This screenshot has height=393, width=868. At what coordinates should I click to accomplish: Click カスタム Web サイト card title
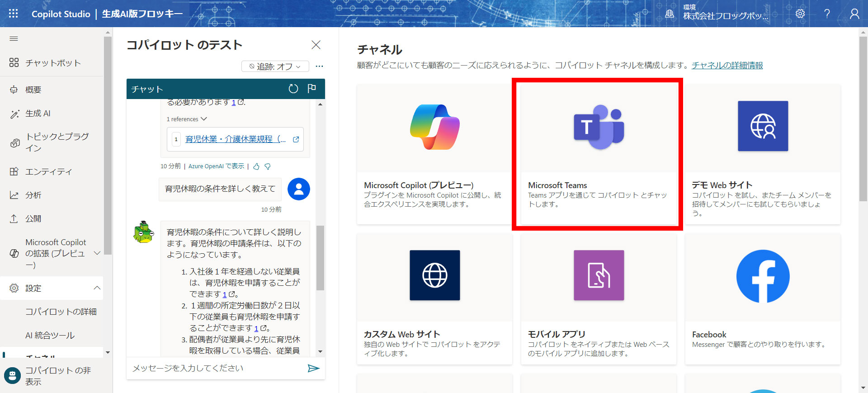[x=402, y=335]
